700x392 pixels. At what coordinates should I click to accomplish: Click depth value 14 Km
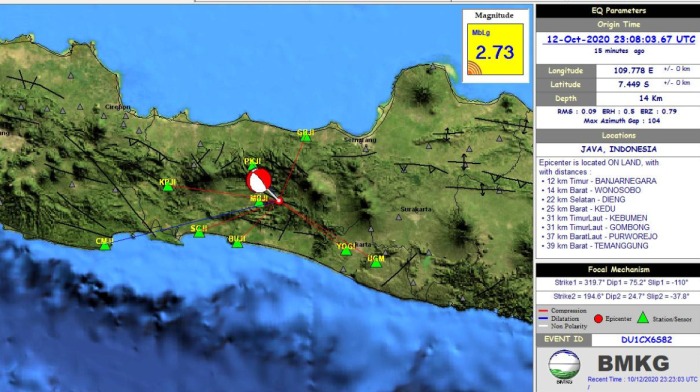[651, 98]
